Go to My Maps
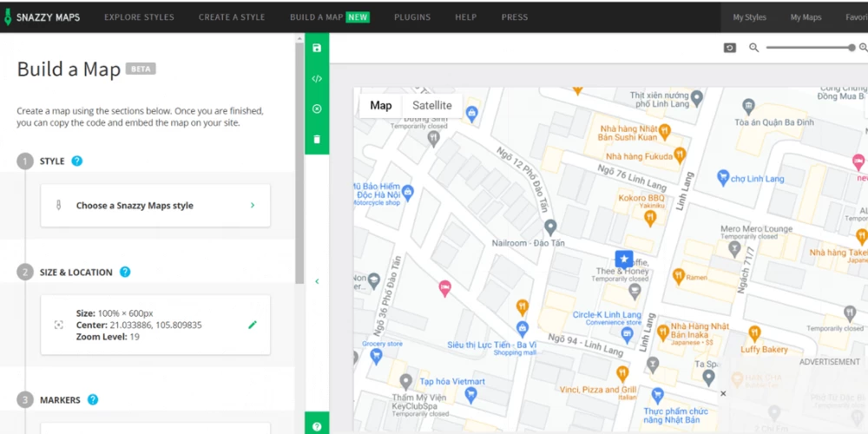This screenshot has width=868, height=434. tap(806, 17)
